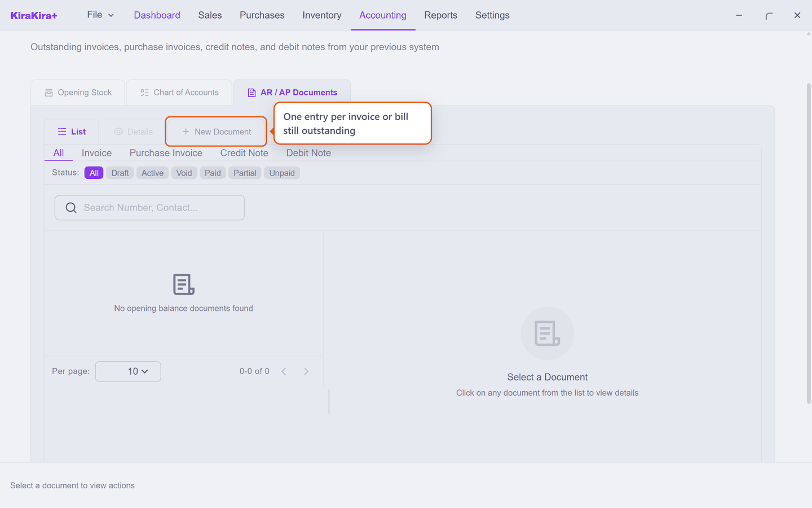Toggle the Draft status filter

click(x=120, y=173)
